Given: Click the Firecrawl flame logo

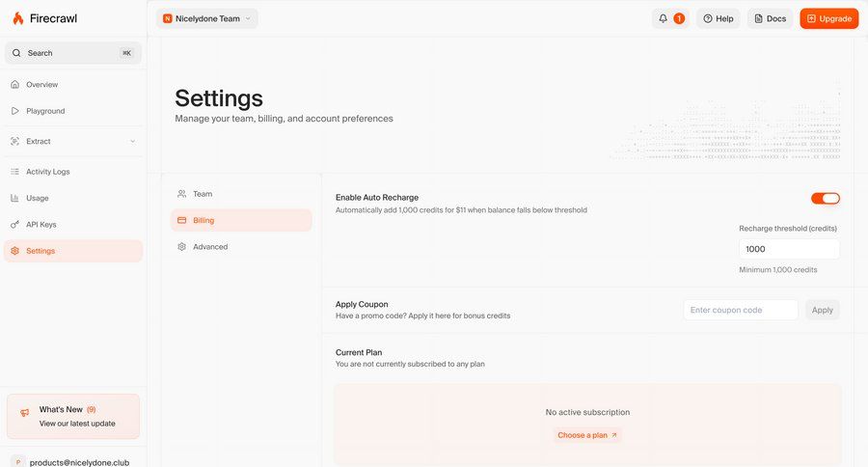Looking at the screenshot, I should (x=18, y=18).
